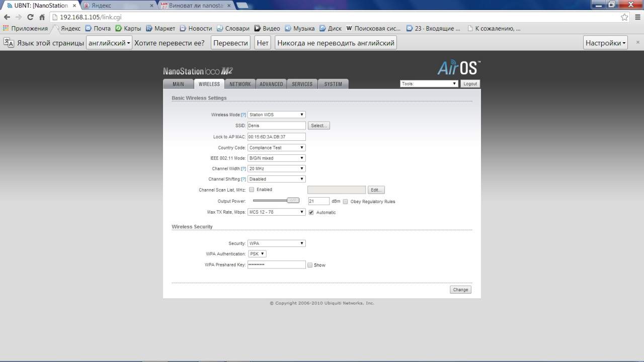644x362 pixels.
Task: Expand the IEEE 802.11 Mode dropdown
Action: [x=277, y=158]
